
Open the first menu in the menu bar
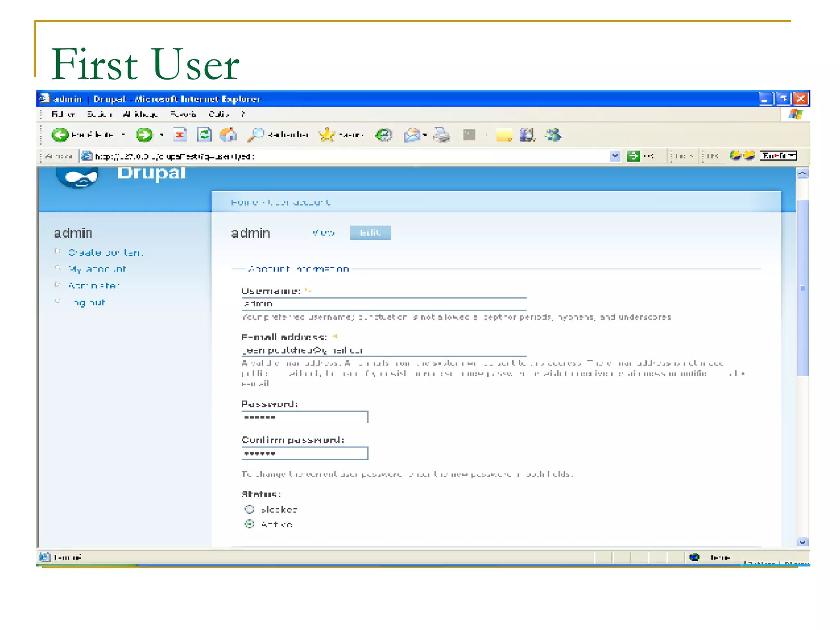tap(63, 114)
